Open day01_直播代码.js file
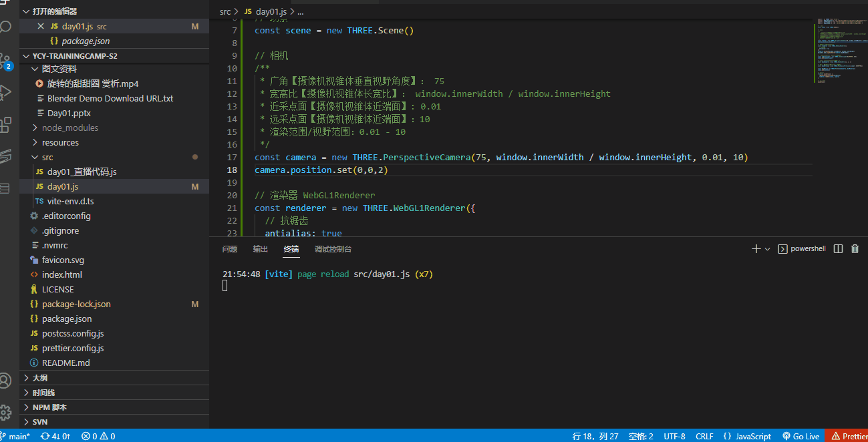Image resolution: width=868 pixels, height=442 pixels. click(x=114, y=172)
